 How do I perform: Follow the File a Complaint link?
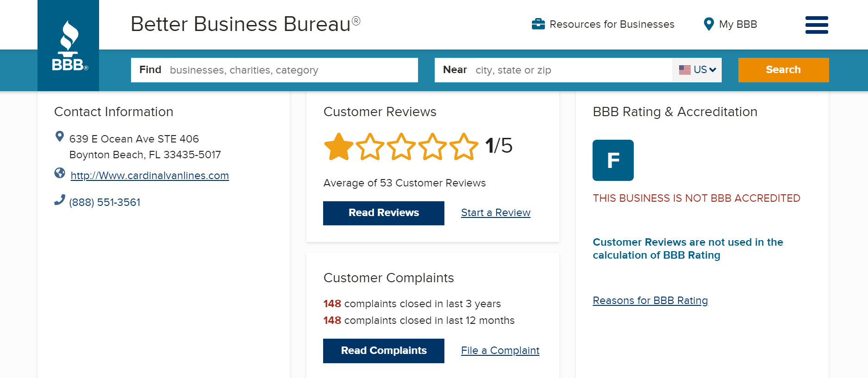(500, 351)
